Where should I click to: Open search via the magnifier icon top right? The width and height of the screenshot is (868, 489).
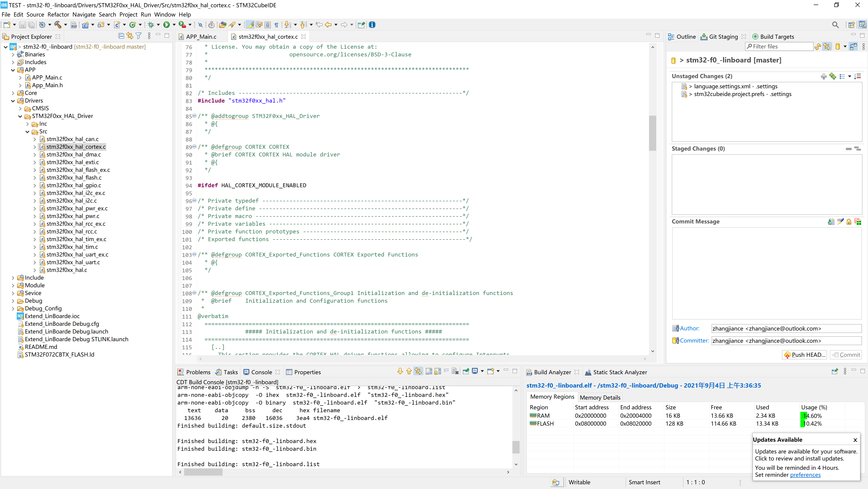pyautogui.click(x=835, y=25)
